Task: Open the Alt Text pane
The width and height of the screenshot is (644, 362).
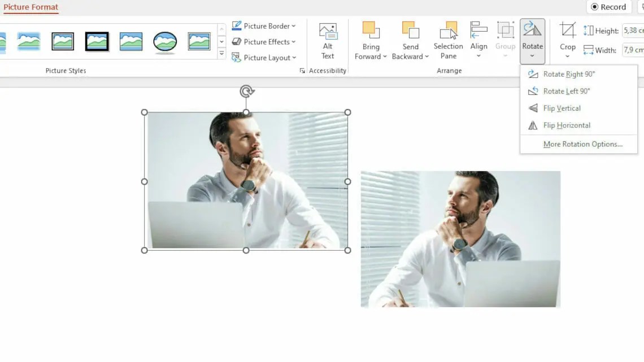Action: [x=328, y=38]
